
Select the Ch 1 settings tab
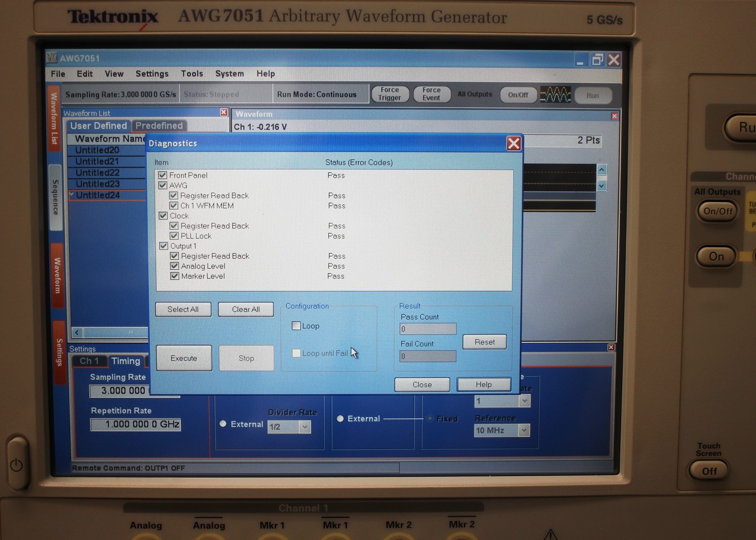pos(89,361)
